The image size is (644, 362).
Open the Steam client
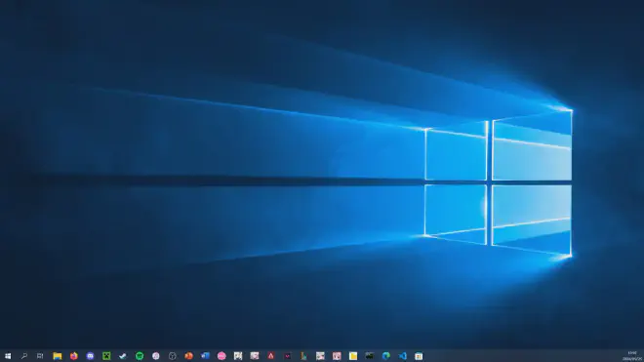123,356
